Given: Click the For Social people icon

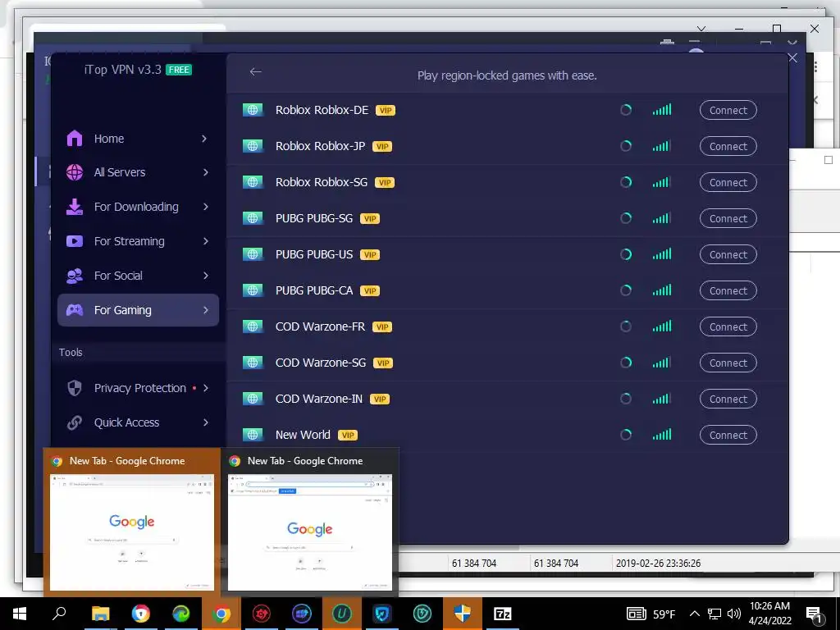Looking at the screenshot, I should (x=75, y=276).
